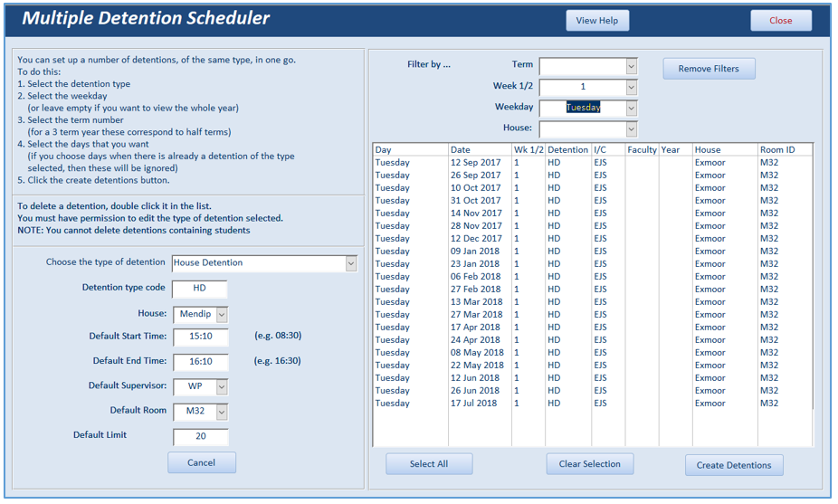
Task: Click the Cancel button
Action: coord(202,463)
